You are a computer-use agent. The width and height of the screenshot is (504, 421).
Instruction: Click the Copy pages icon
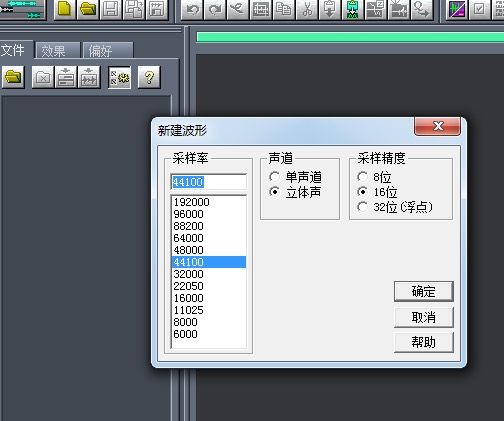pos(284,9)
